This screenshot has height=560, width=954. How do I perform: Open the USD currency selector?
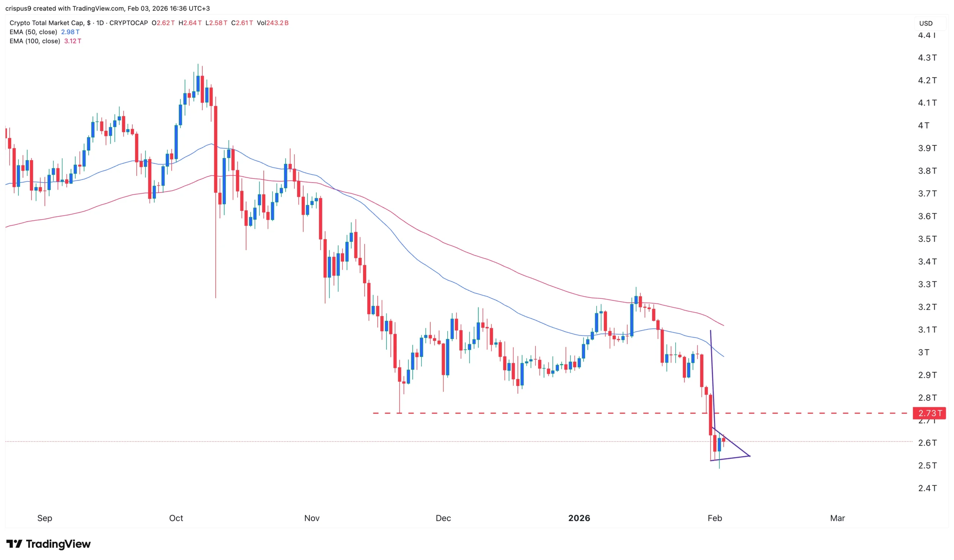926,23
